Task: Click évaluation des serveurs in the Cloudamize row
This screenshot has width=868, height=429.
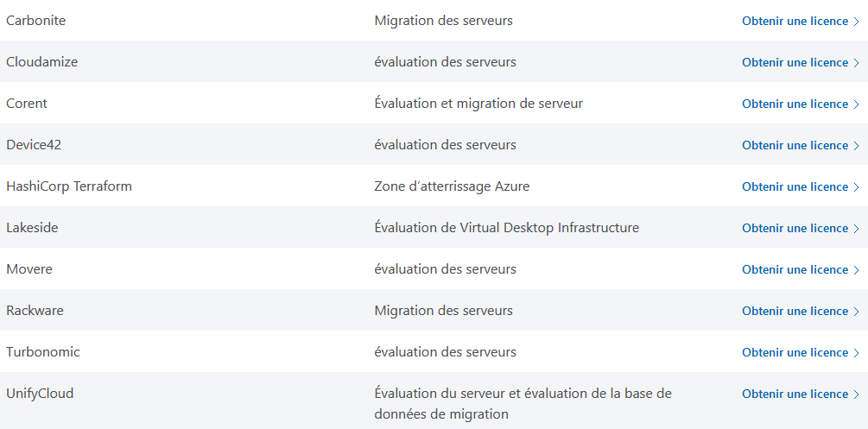Action: (445, 62)
